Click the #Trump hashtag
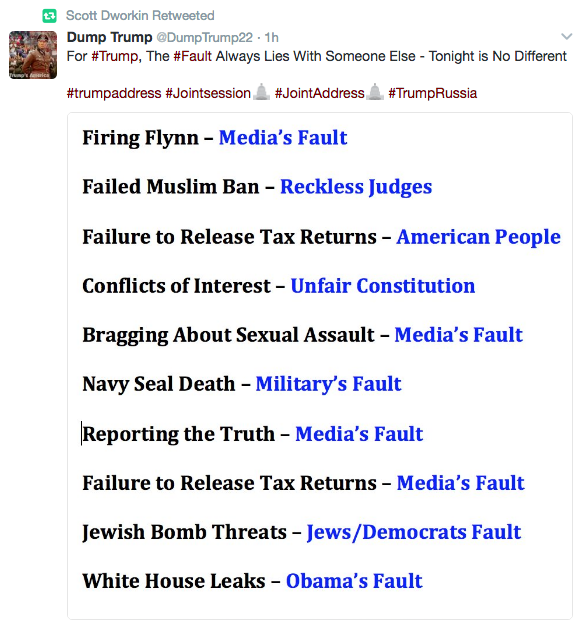Screen dimensions: 583x621 coord(115,56)
